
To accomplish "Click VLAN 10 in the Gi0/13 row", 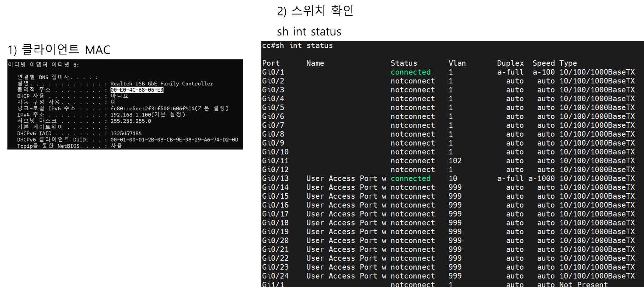I will pyautogui.click(x=453, y=178).
